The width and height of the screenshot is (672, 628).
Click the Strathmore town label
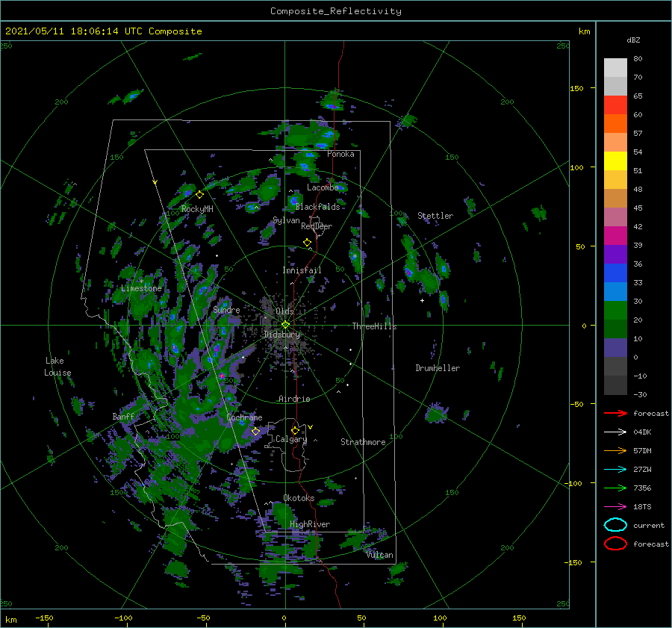363,442
